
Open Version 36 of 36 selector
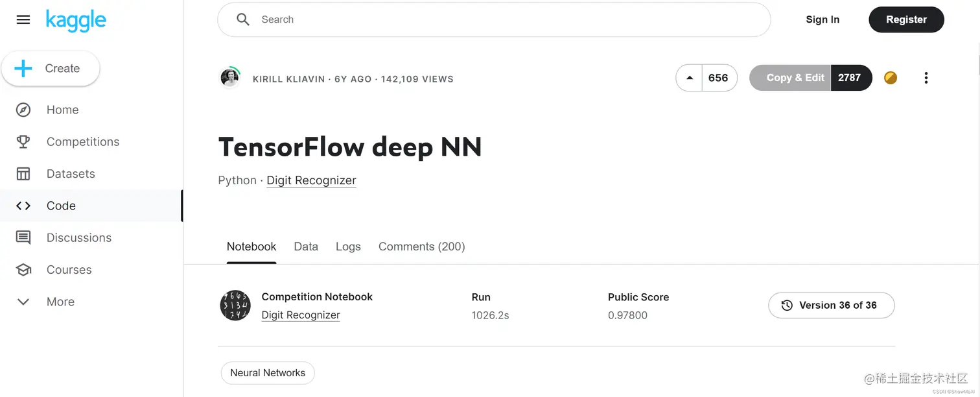pyautogui.click(x=832, y=306)
